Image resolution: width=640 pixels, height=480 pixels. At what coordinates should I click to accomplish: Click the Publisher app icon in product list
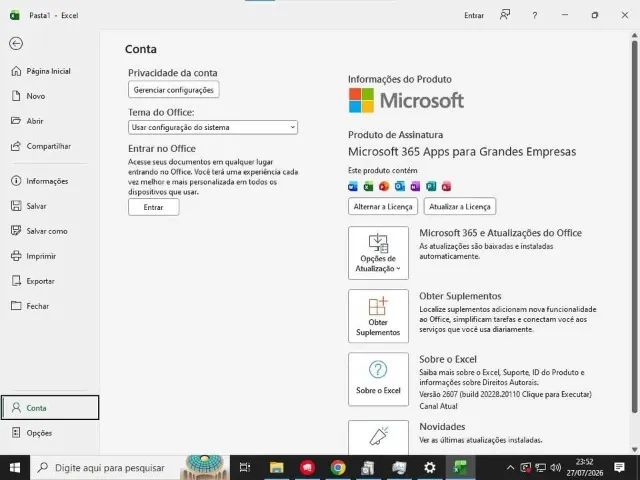click(431, 187)
